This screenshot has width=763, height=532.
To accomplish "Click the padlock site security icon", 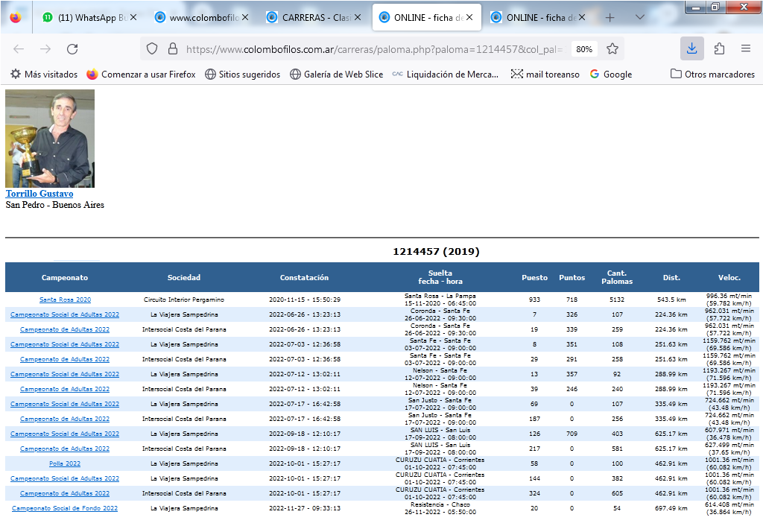I will tap(173, 48).
